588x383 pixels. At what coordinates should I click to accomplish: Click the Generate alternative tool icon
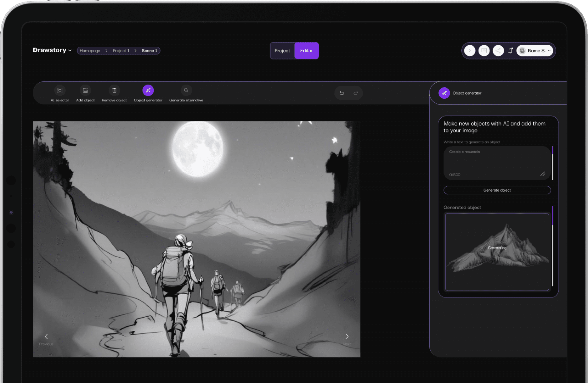tap(186, 91)
